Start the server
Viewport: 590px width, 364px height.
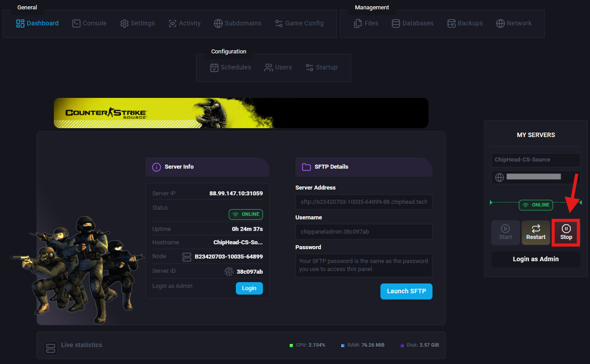(505, 232)
